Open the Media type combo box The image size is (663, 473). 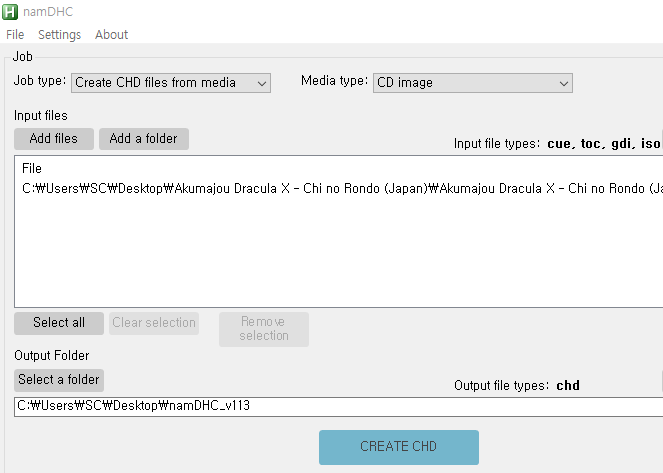click(x=472, y=83)
